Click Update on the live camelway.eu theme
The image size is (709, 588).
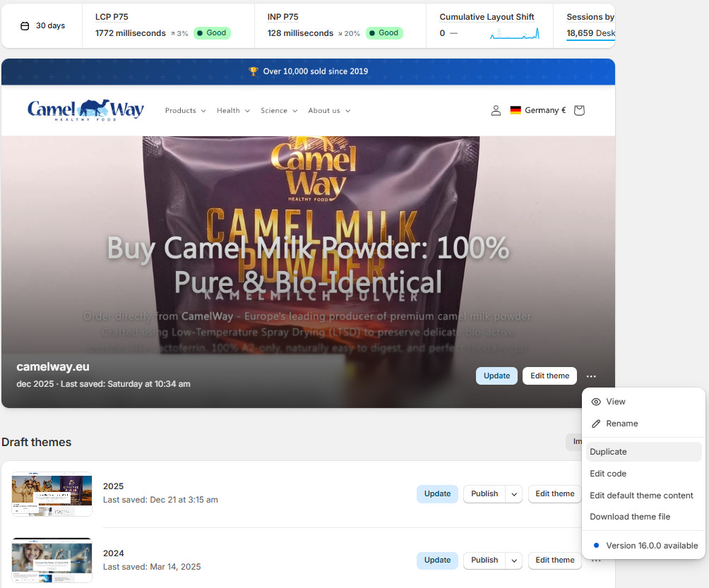click(x=496, y=376)
